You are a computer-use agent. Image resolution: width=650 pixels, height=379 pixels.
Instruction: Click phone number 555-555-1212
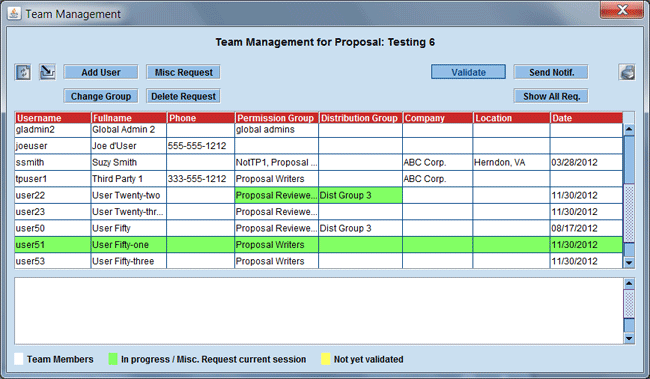[x=201, y=146]
